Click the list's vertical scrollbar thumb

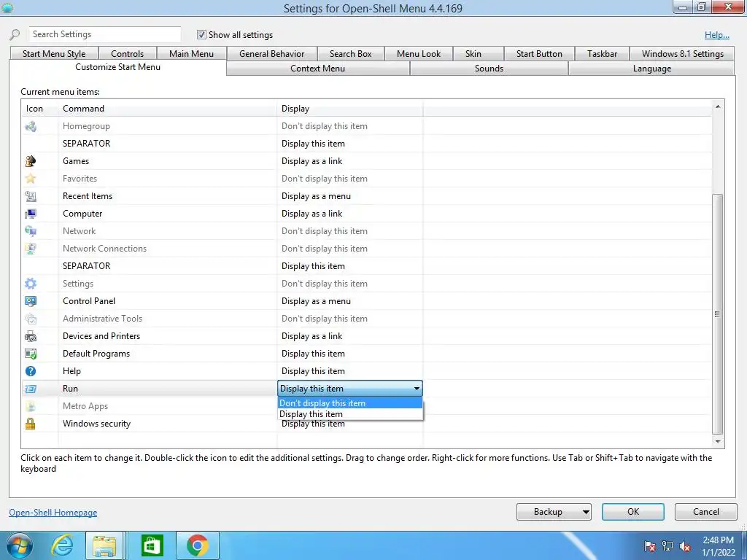pos(718,314)
